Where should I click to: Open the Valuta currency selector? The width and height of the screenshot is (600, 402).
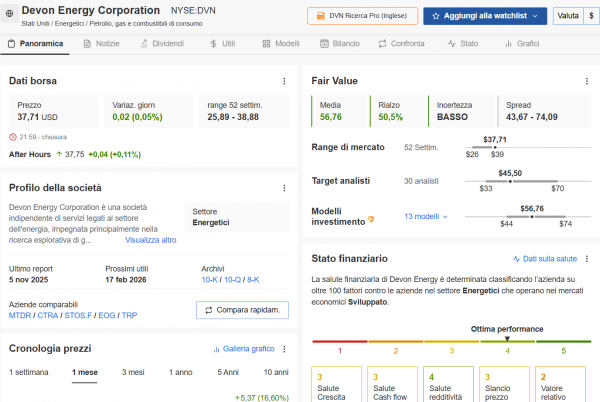click(x=567, y=16)
